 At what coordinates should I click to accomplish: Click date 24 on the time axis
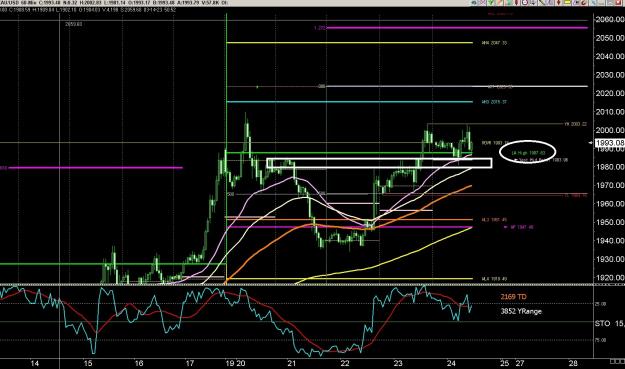(x=451, y=363)
